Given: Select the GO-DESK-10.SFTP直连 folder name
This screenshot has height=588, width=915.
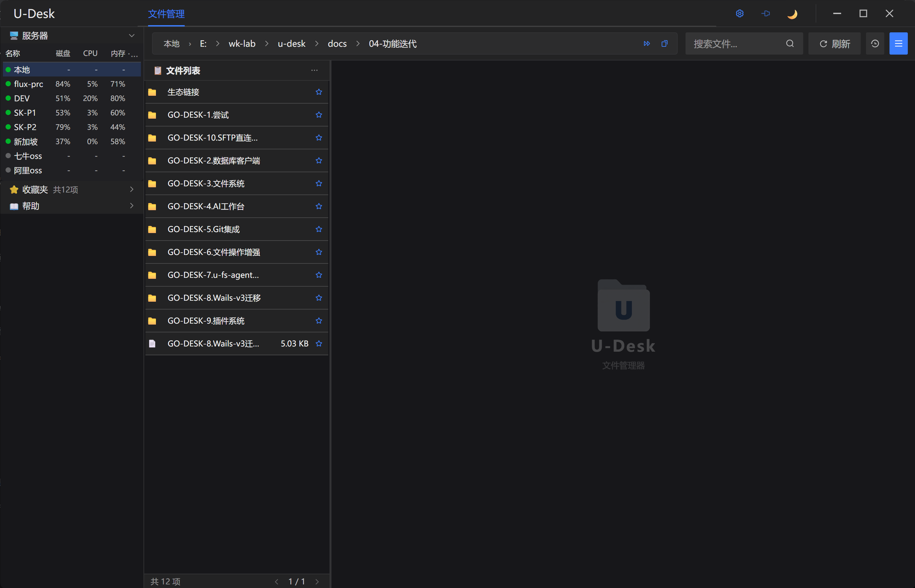Looking at the screenshot, I should coord(212,138).
